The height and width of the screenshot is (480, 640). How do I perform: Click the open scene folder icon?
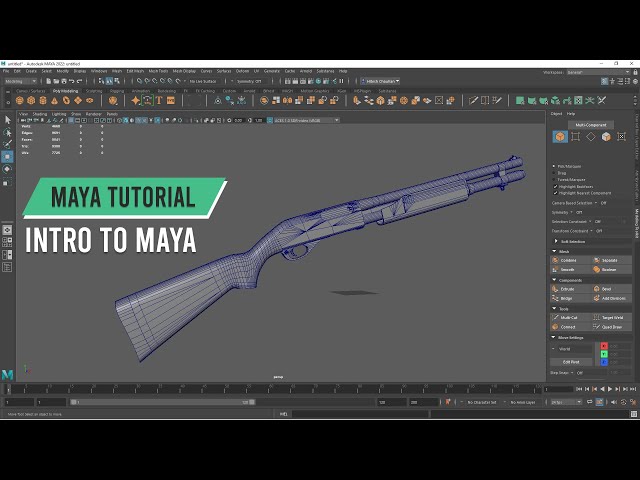coord(56,81)
